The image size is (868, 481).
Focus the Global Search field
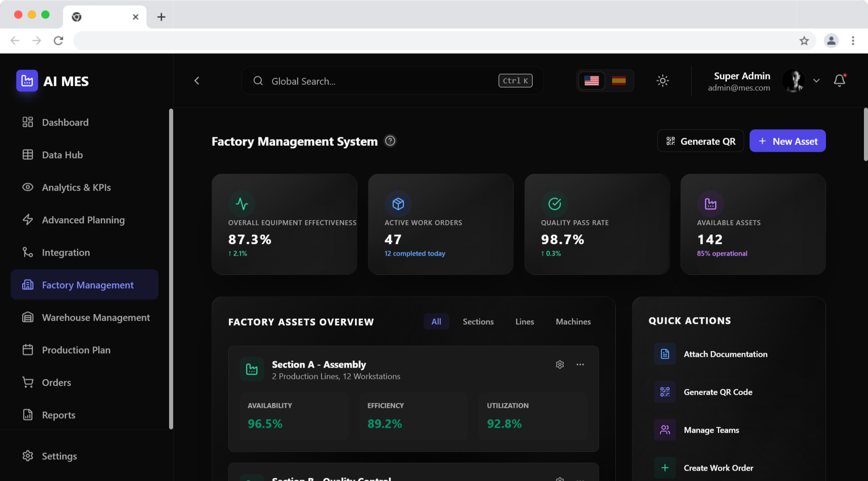tap(392, 81)
